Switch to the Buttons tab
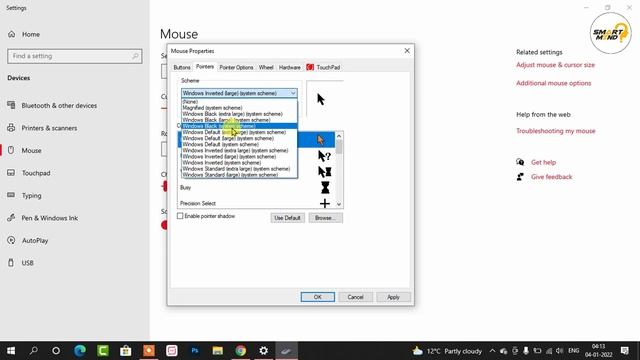Viewport: 640px width, 360px height. (x=182, y=67)
